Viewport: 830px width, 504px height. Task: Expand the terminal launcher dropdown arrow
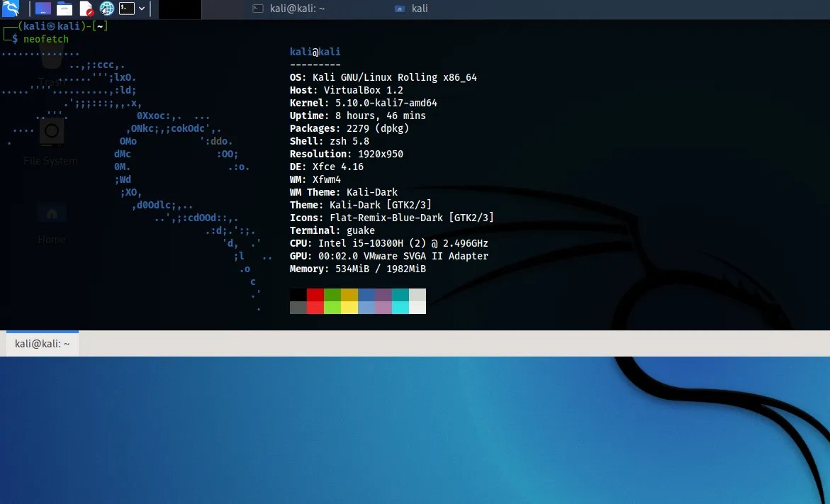141,9
